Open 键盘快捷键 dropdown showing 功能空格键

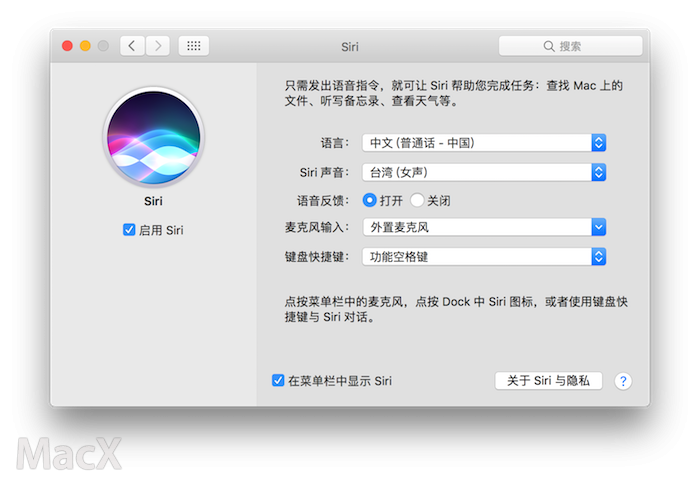tap(483, 257)
